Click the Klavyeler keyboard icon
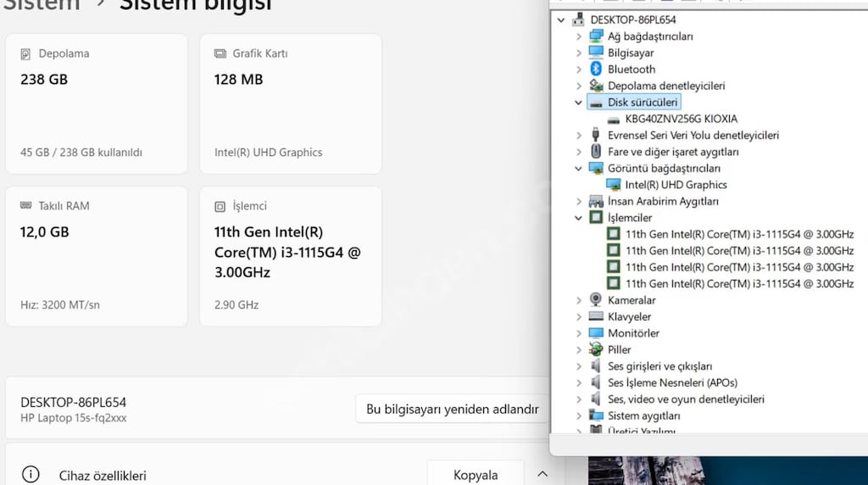Image resolution: width=868 pixels, height=485 pixels. pos(596,316)
